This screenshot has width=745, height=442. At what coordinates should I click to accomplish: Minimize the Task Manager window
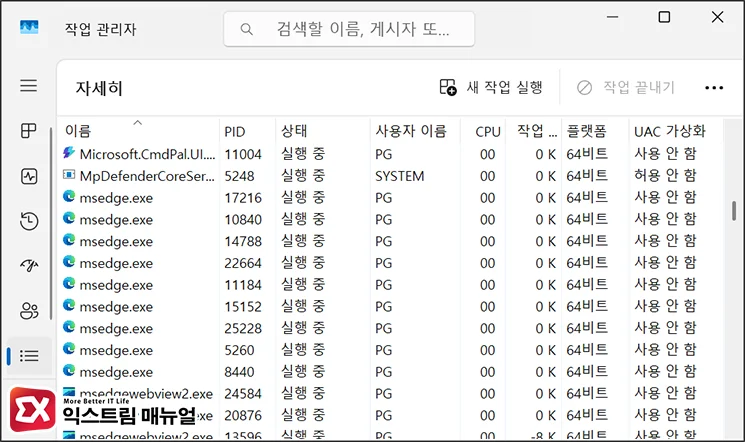click(612, 17)
